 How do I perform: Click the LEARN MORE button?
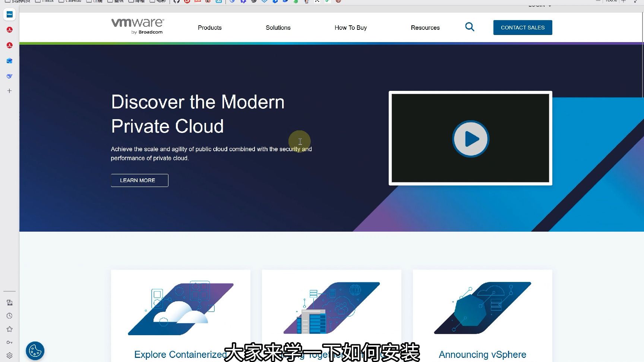point(139,180)
